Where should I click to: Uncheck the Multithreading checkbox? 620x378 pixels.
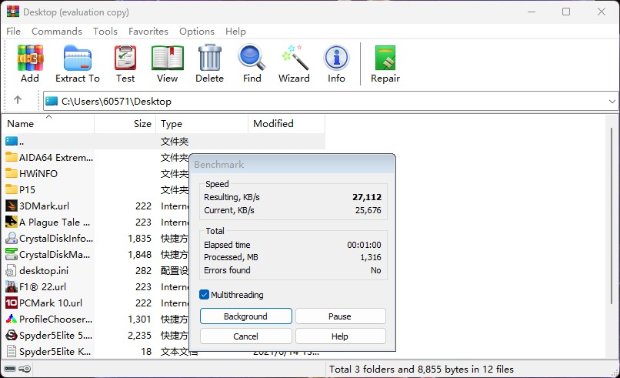click(204, 295)
